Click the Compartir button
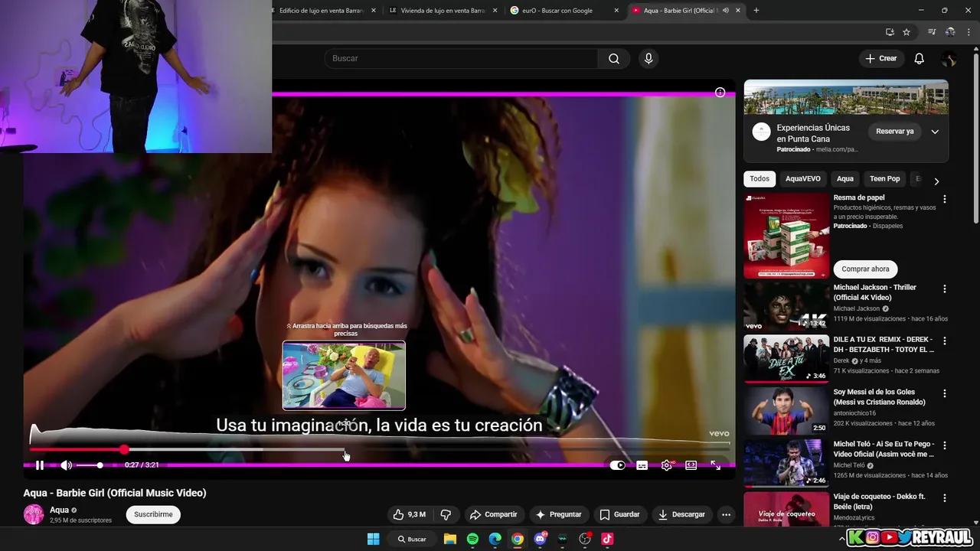980x551 pixels. (494, 514)
